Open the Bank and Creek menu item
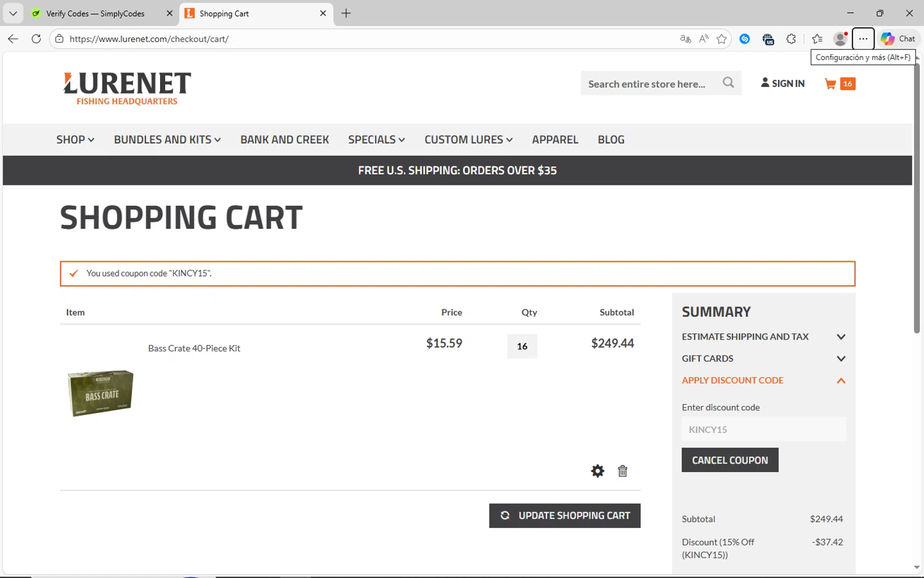Image resolution: width=924 pixels, height=578 pixels. click(x=285, y=140)
